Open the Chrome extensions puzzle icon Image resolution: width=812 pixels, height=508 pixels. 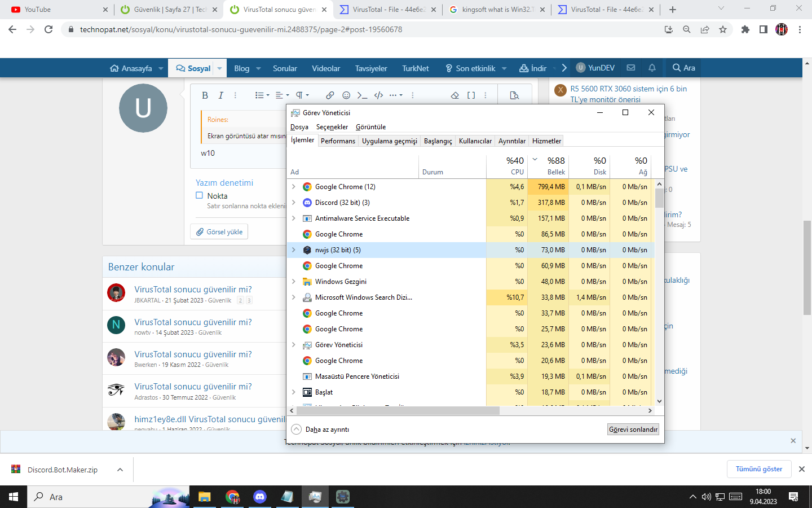coord(745,29)
